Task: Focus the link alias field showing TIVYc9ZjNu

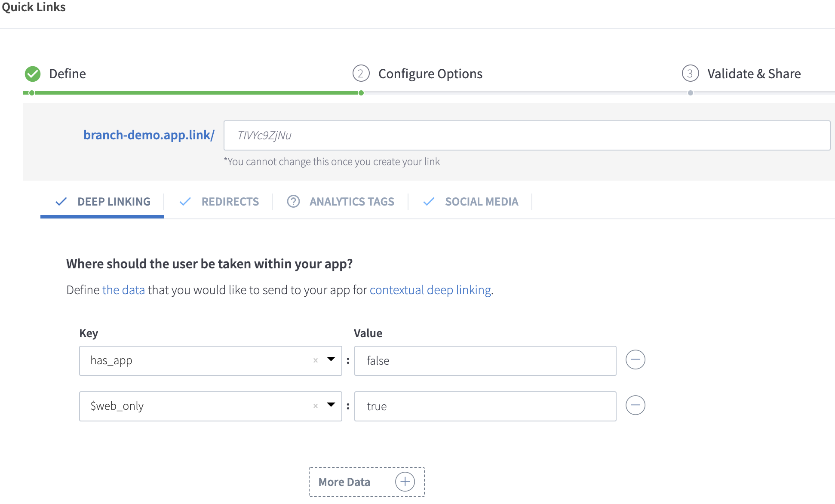Action: coord(527,135)
